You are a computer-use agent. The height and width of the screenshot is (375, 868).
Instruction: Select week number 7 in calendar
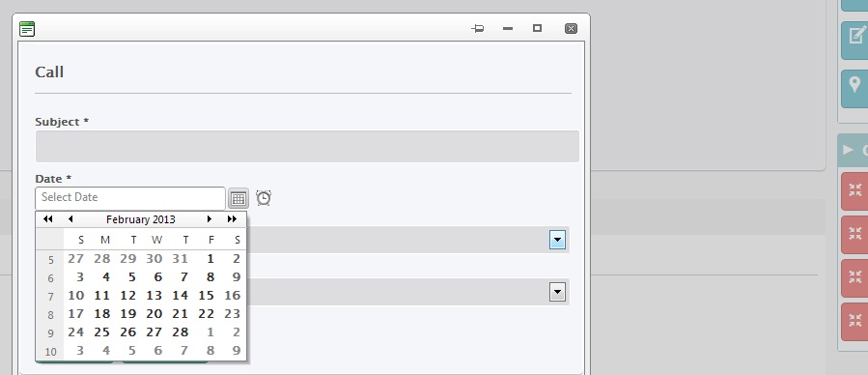(x=50, y=297)
